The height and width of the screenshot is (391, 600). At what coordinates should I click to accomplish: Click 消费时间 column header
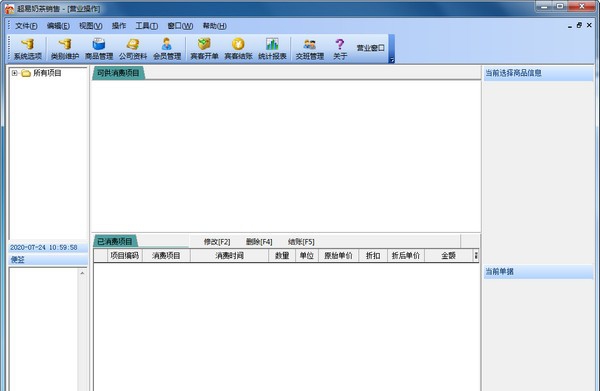click(229, 256)
